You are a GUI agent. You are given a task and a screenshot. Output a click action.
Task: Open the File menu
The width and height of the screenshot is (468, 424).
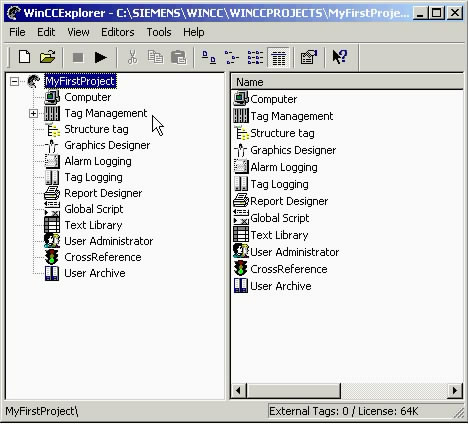pyautogui.click(x=17, y=32)
